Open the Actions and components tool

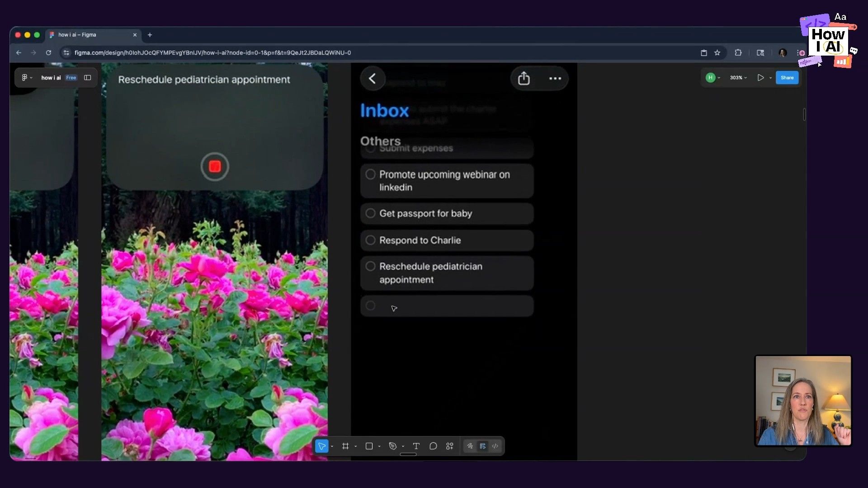pyautogui.click(x=450, y=446)
